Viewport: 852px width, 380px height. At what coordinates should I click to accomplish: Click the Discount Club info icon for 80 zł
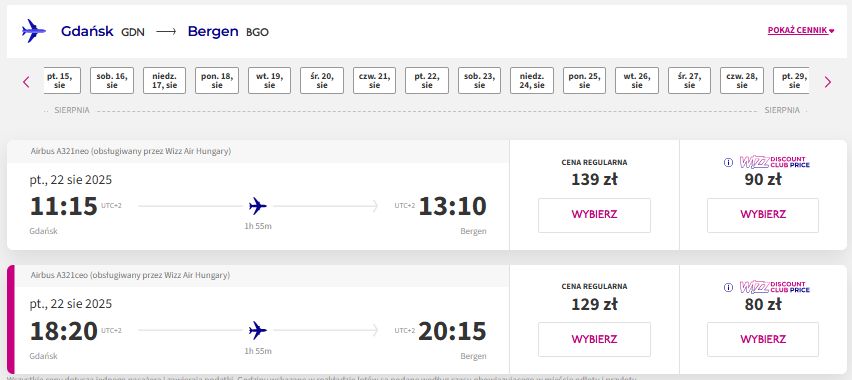coord(729,288)
